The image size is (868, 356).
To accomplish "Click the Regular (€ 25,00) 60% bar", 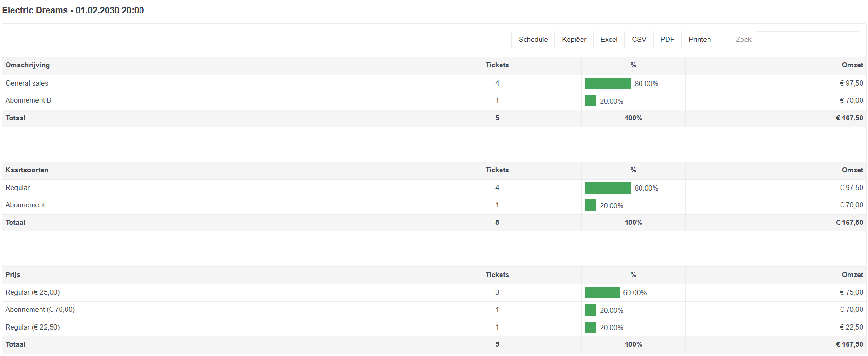I will coord(602,292).
